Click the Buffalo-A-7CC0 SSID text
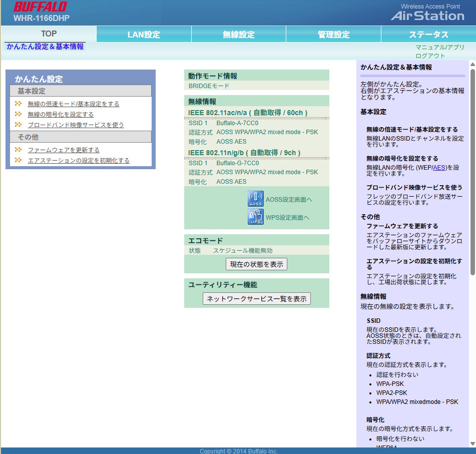 click(x=237, y=123)
